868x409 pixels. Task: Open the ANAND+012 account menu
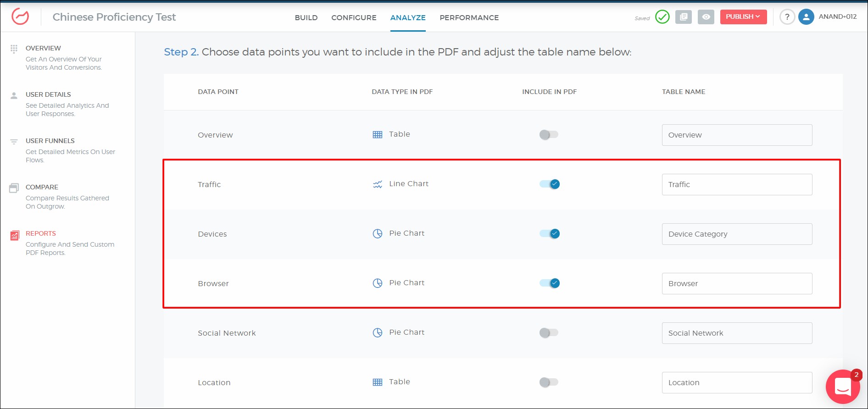(x=837, y=17)
